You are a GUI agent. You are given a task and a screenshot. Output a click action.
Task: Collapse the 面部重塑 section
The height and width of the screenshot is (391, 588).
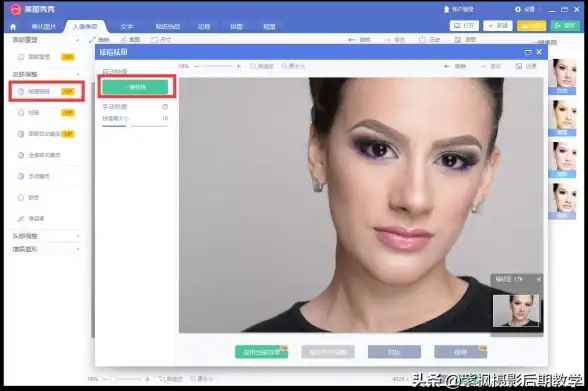click(78, 40)
